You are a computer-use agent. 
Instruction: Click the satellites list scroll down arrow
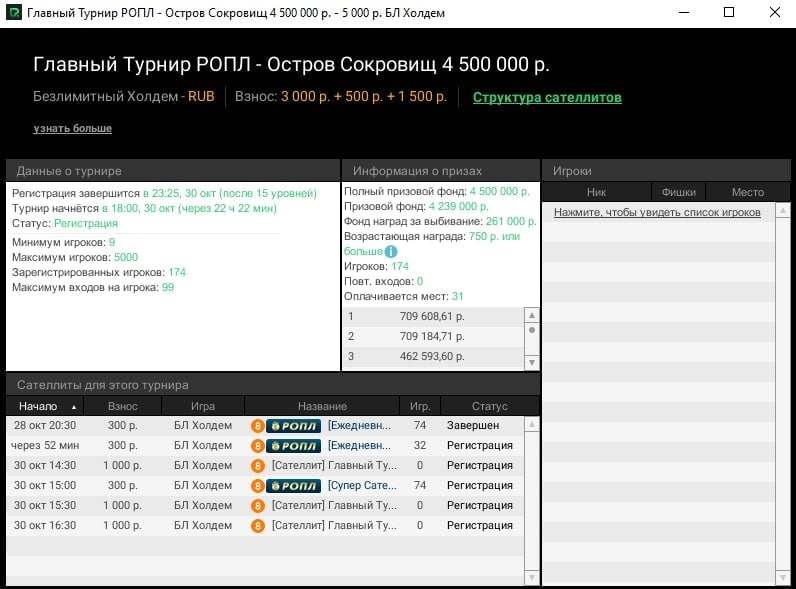(x=532, y=577)
